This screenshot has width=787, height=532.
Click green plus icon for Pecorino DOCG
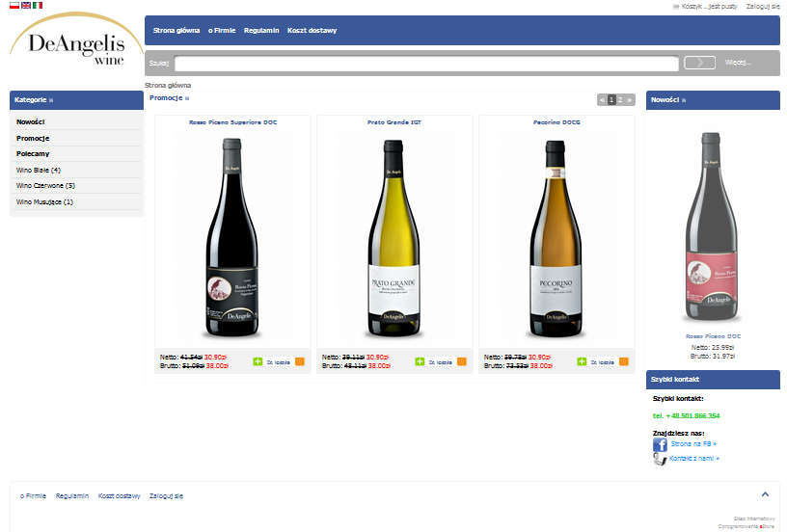tap(583, 361)
